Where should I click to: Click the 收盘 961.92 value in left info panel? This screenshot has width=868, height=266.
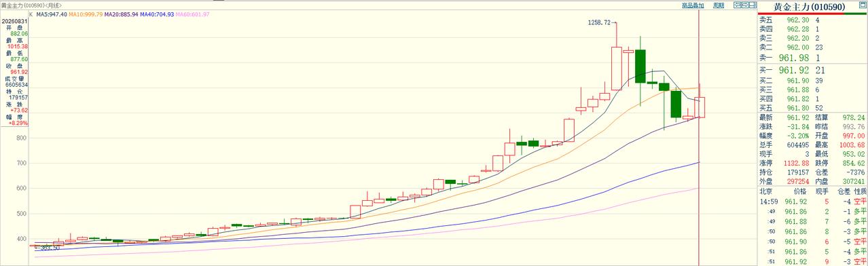[x=18, y=72]
